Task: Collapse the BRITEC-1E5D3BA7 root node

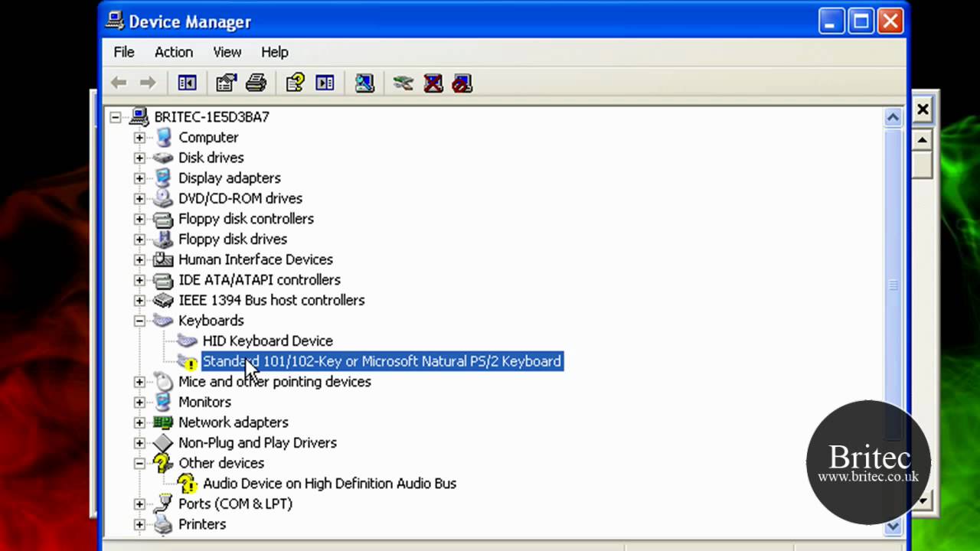Action: coord(115,117)
